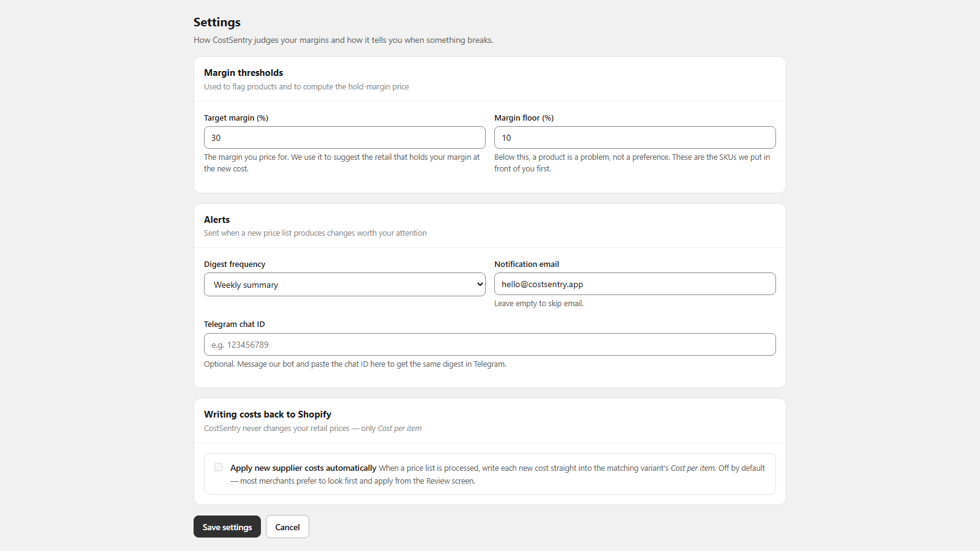Click the 'Leave empty to skip email' hint
This screenshot has height=551, width=980.
click(539, 303)
